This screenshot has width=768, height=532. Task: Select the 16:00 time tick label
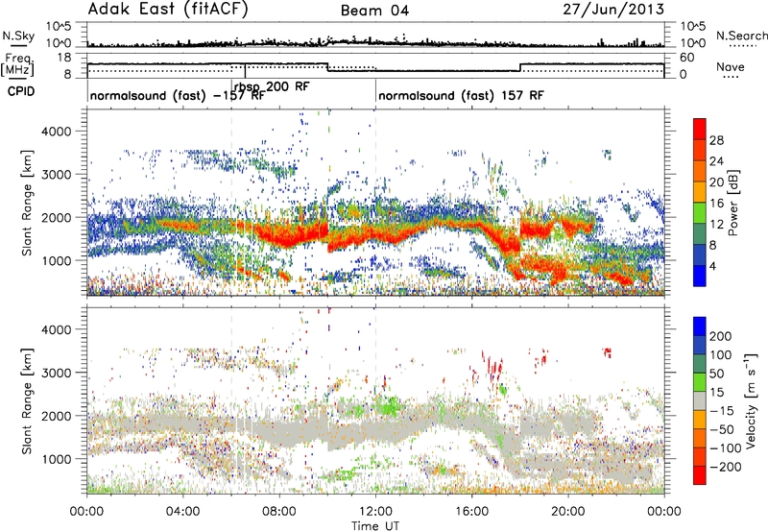pos(471,512)
